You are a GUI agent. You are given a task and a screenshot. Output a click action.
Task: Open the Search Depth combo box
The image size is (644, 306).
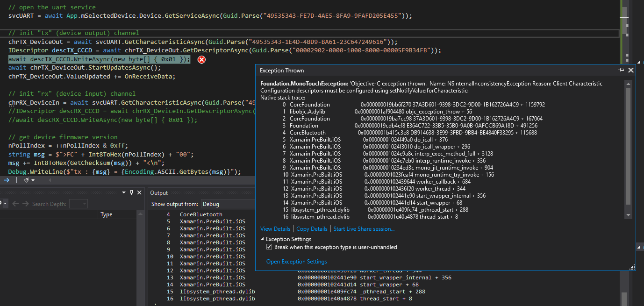pyautogui.click(x=79, y=204)
